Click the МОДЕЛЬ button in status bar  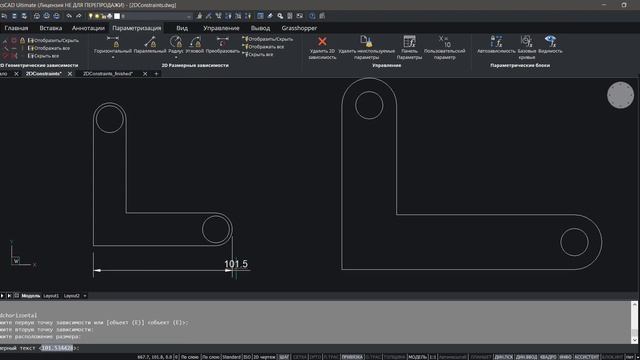point(417,357)
